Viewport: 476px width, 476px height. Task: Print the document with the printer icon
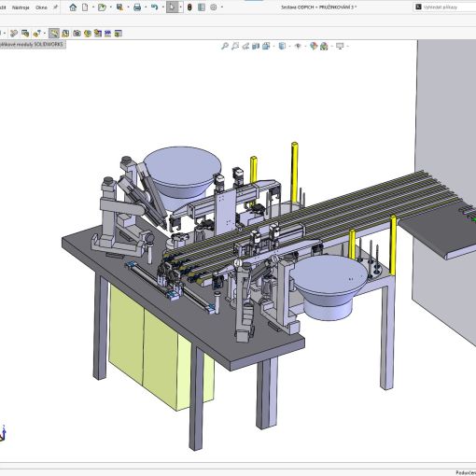(137, 7)
